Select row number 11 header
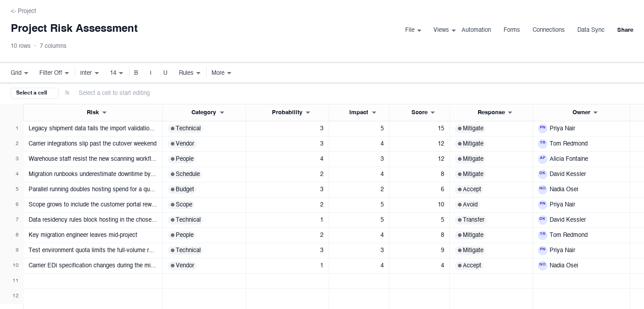644x309 pixels. [12, 281]
